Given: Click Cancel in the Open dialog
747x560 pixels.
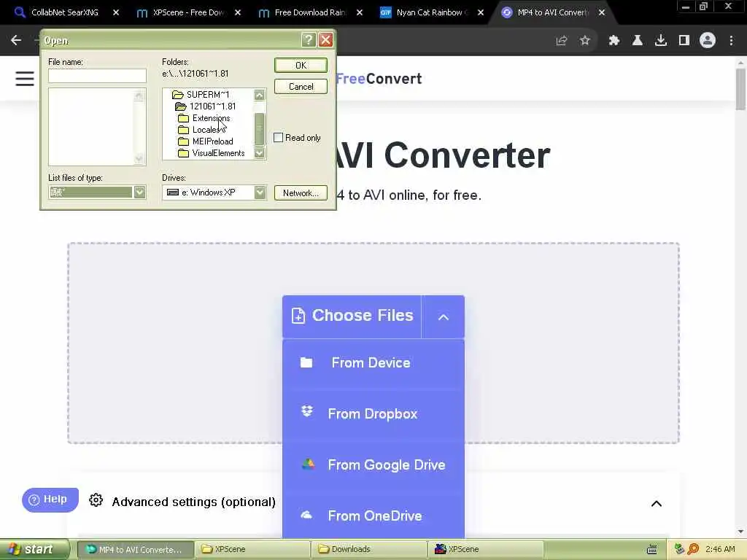Looking at the screenshot, I should [301, 87].
